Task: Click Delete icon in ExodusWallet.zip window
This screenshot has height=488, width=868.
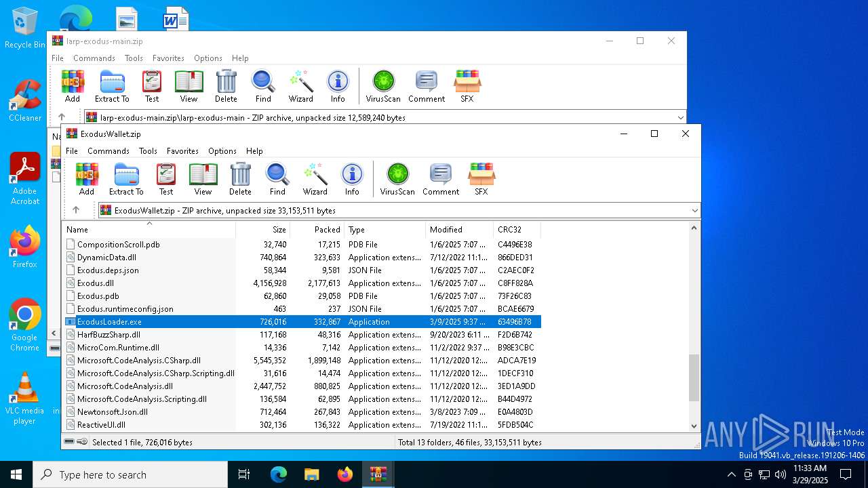Action: click(x=240, y=179)
